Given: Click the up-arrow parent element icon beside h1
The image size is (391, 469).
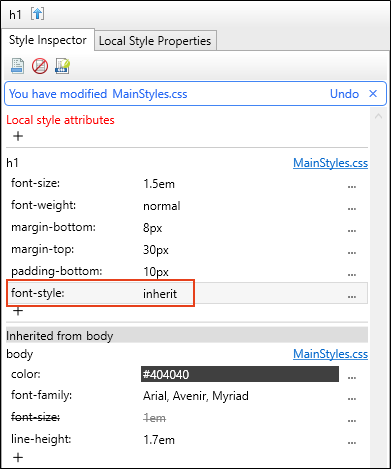Looking at the screenshot, I should 37,14.
